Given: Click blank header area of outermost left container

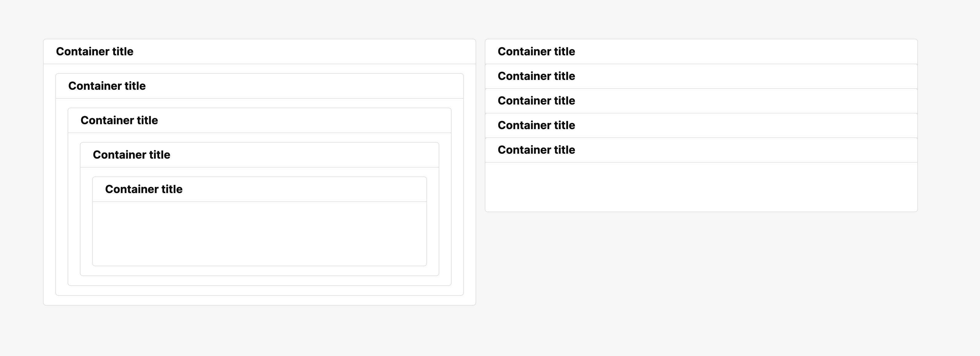Looking at the screenshot, I should (304, 51).
